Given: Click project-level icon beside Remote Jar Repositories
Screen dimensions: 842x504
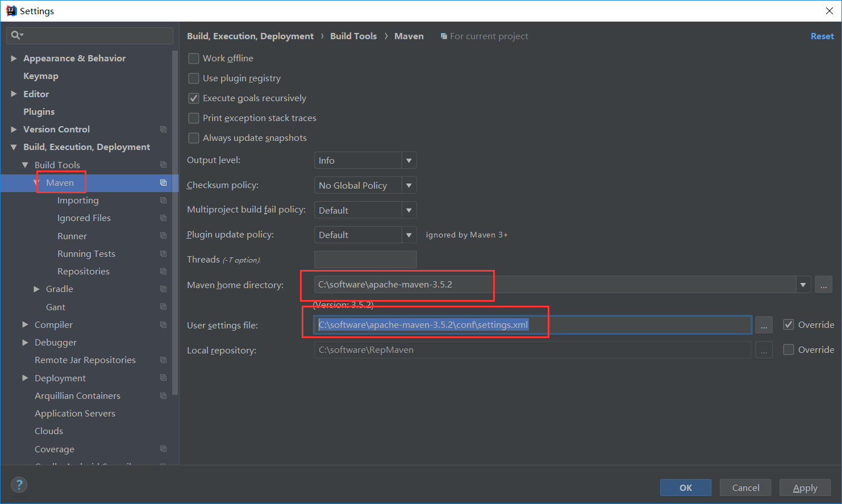Looking at the screenshot, I should click(x=163, y=360).
